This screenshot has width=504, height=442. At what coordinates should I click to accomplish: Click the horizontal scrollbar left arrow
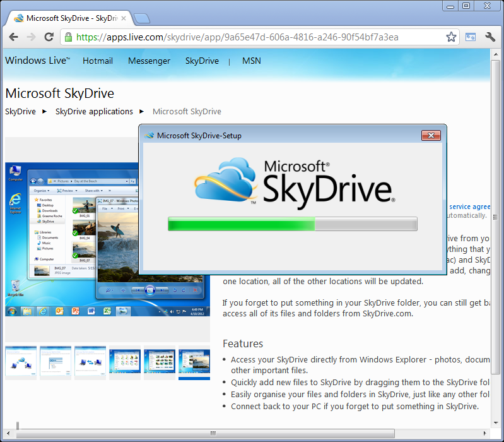pos(9,433)
